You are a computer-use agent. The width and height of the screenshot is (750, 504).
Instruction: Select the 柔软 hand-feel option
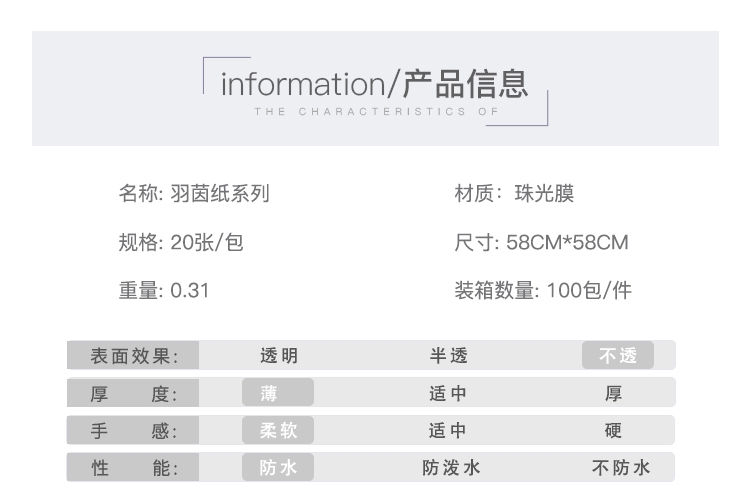(x=278, y=430)
